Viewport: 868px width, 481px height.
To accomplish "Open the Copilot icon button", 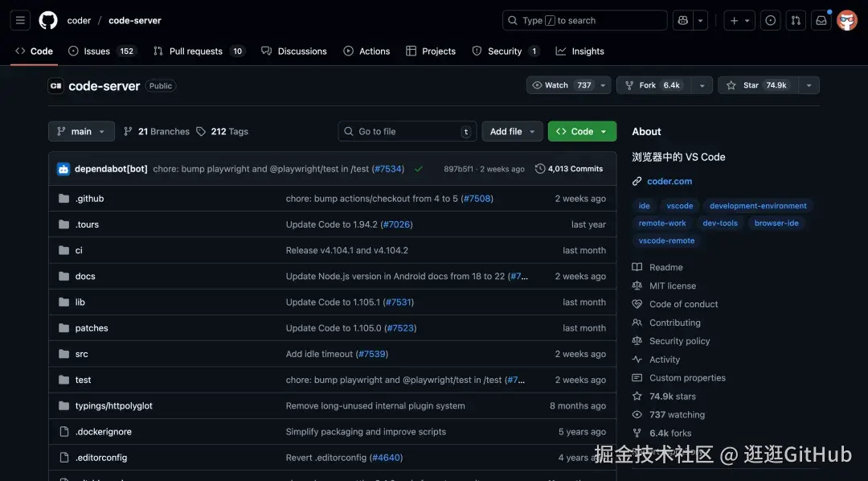I will pyautogui.click(x=682, y=20).
